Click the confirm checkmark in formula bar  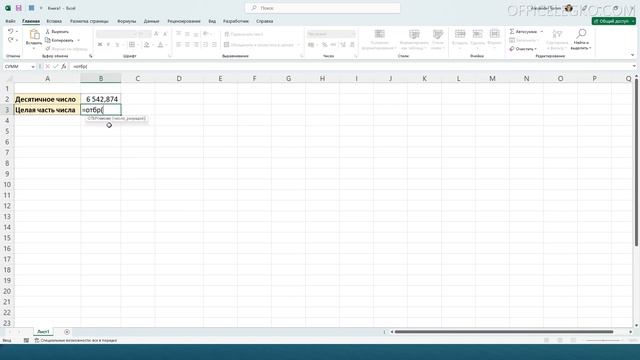(x=56, y=66)
